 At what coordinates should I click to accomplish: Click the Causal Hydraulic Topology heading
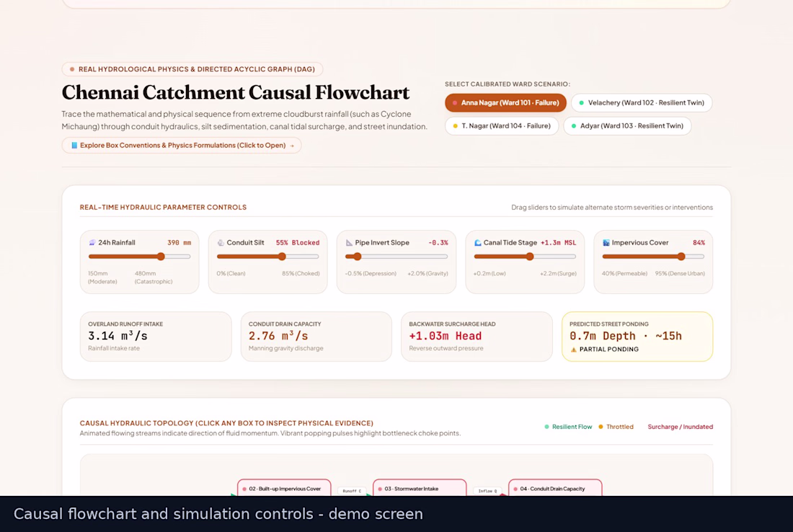(x=226, y=423)
